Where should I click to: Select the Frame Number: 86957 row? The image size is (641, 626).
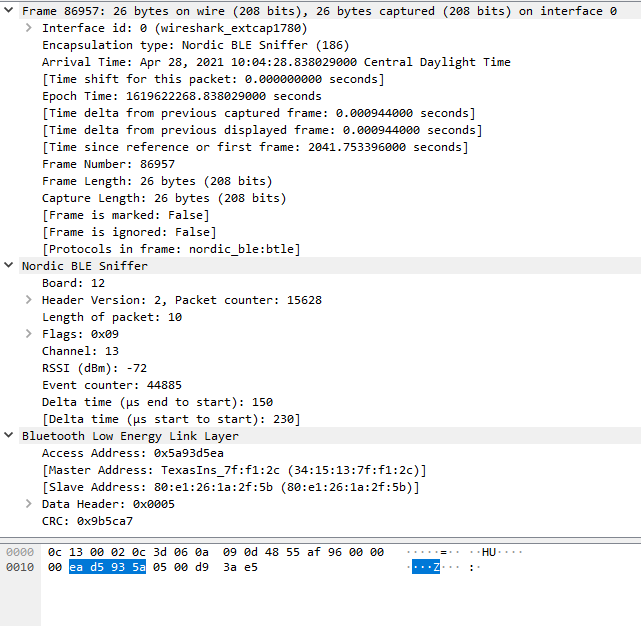[x=115, y=164]
